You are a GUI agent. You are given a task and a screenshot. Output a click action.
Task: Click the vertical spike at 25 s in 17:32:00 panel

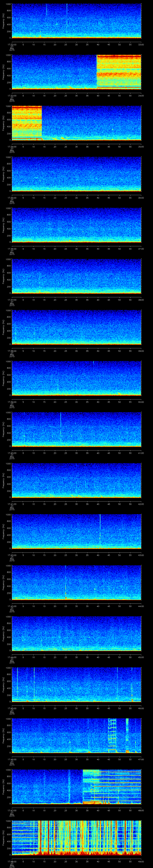tap(67, 19)
